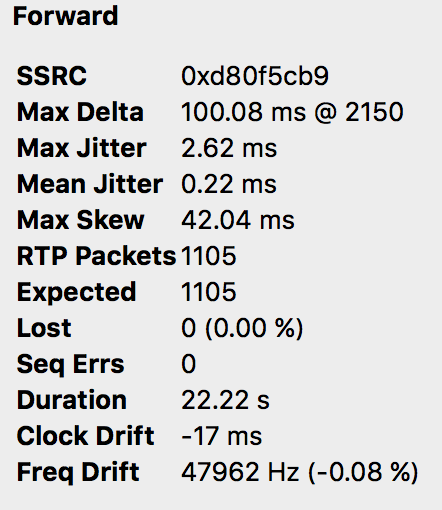
Task: Click the Clock Drift value -17 ms
Action: tap(222, 436)
